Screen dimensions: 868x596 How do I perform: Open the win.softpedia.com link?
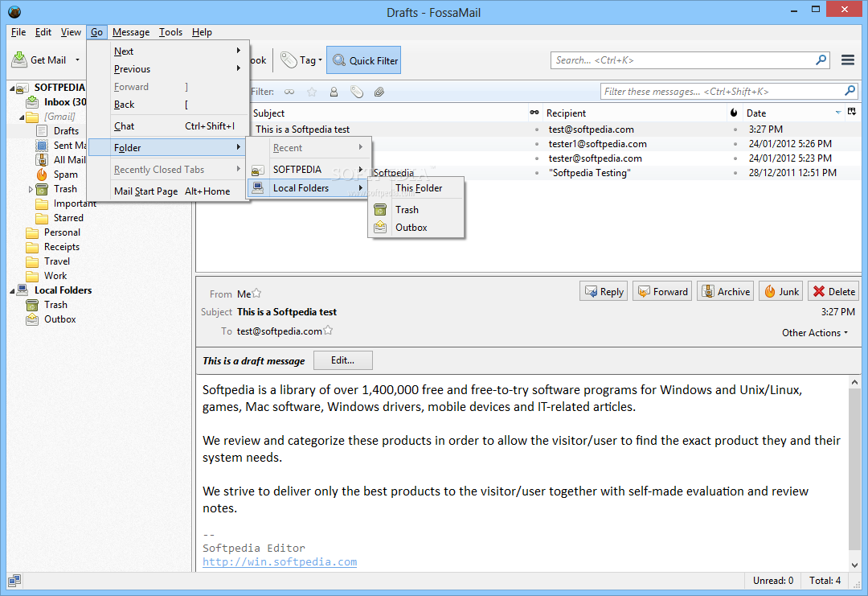click(280, 561)
